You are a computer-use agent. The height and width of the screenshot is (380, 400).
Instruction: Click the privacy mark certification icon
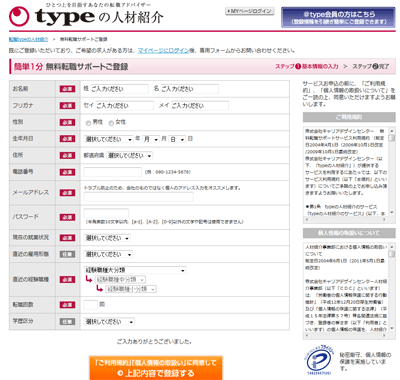[319, 361]
